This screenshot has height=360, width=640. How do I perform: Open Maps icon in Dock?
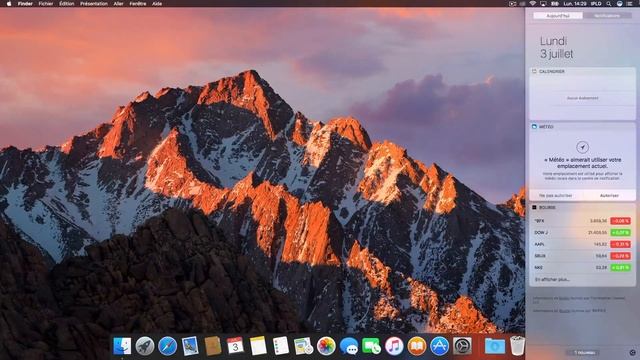[x=303, y=346]
